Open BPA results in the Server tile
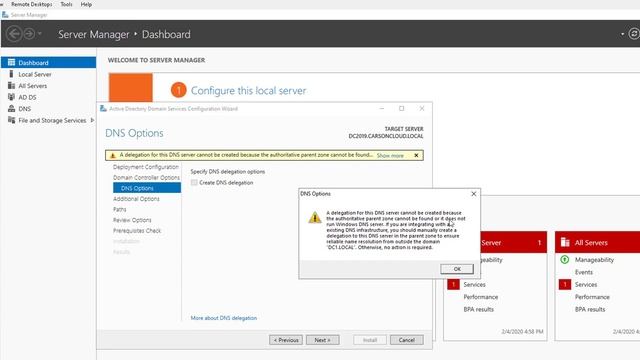Screen dimensions: 640x360 pyautogui.click(x=478, y=309)
